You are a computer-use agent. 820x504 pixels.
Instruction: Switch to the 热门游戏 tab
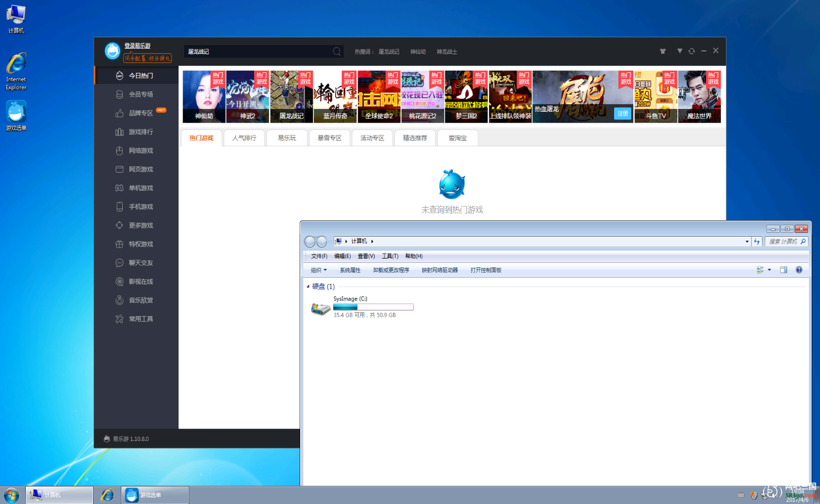tap(202, 138)
